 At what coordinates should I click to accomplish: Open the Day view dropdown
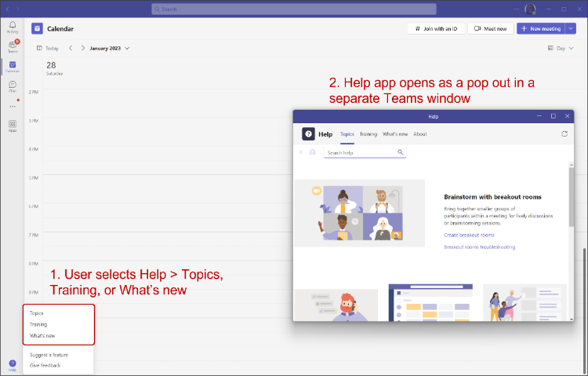[561, 48]
